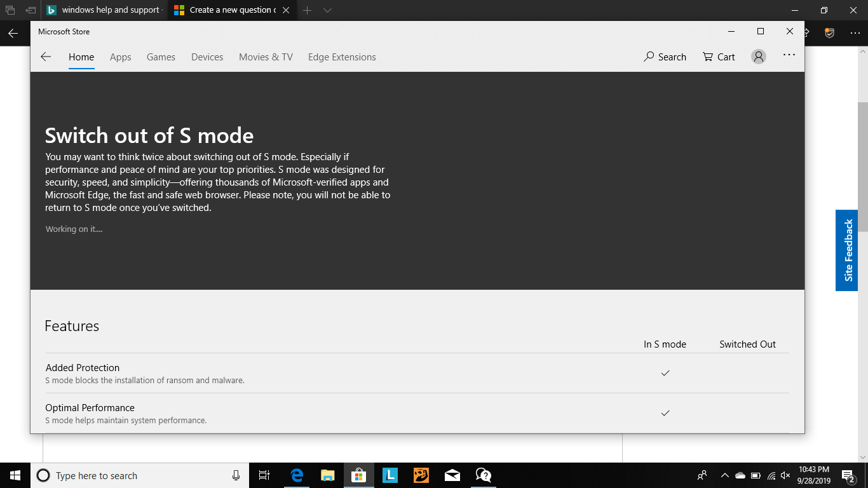
Task: Open Task View from taskbar
Action: 264,475
